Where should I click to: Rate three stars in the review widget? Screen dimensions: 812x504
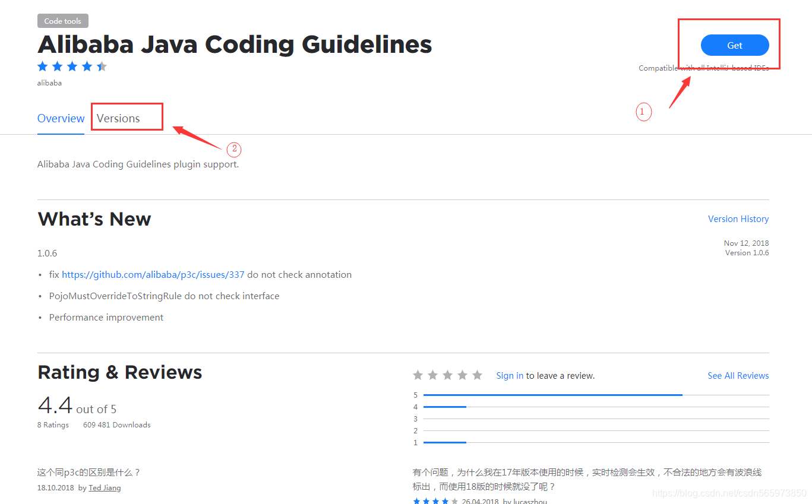click(447, 375)
